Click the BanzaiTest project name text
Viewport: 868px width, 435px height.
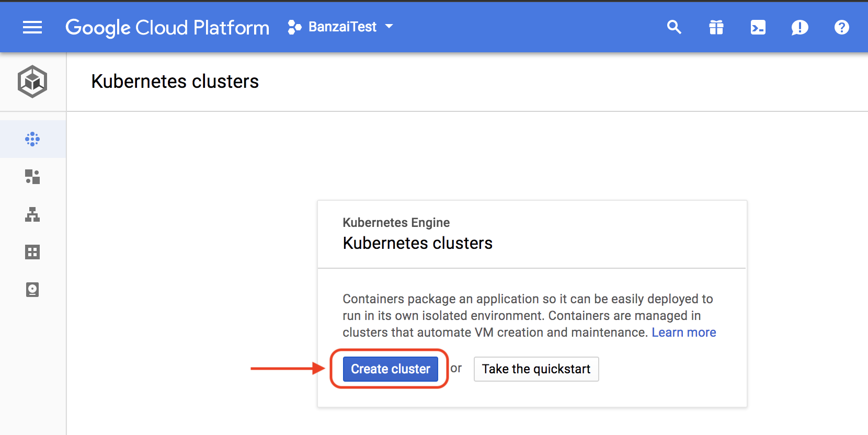pos(342,27)
